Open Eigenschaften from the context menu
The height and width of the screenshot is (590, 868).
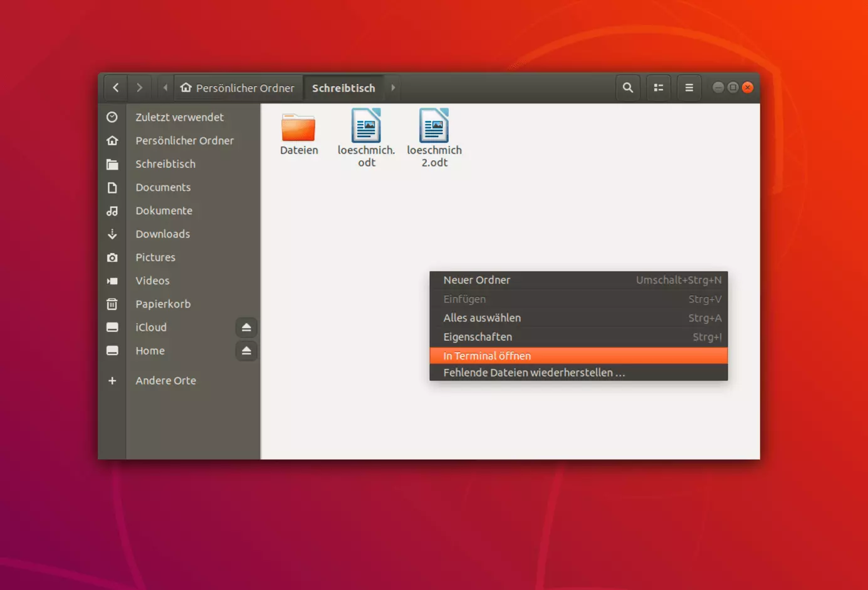click(578, 337)
